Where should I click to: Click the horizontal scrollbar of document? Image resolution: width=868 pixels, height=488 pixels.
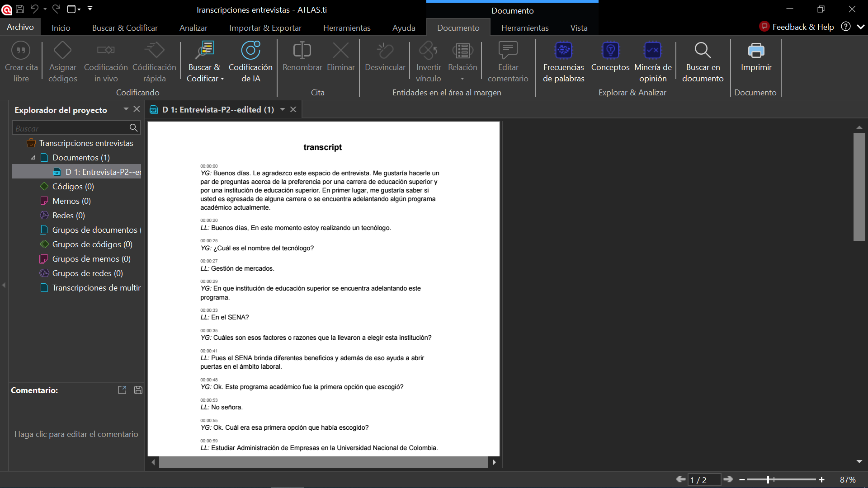click(324, 462)
